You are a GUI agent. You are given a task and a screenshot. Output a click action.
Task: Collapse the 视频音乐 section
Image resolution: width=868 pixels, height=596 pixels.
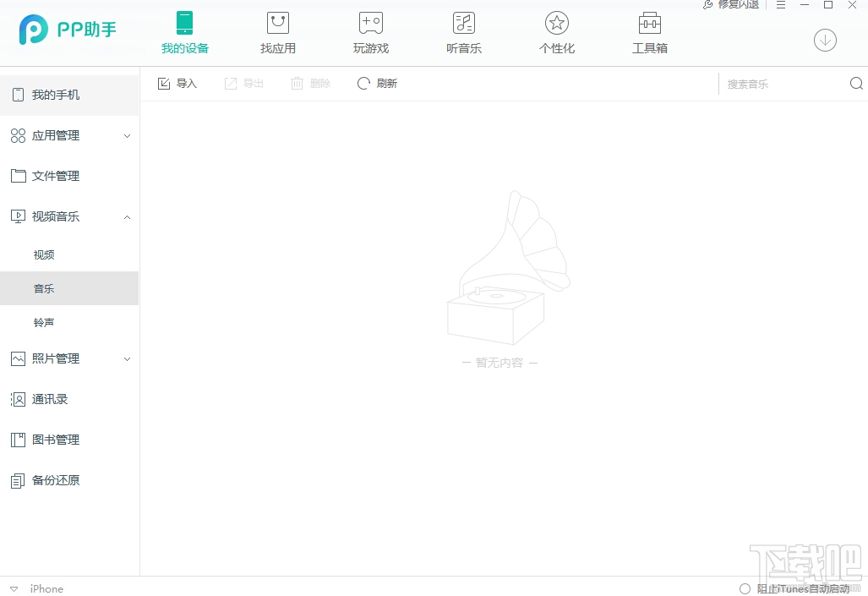[x=127, y=216]
